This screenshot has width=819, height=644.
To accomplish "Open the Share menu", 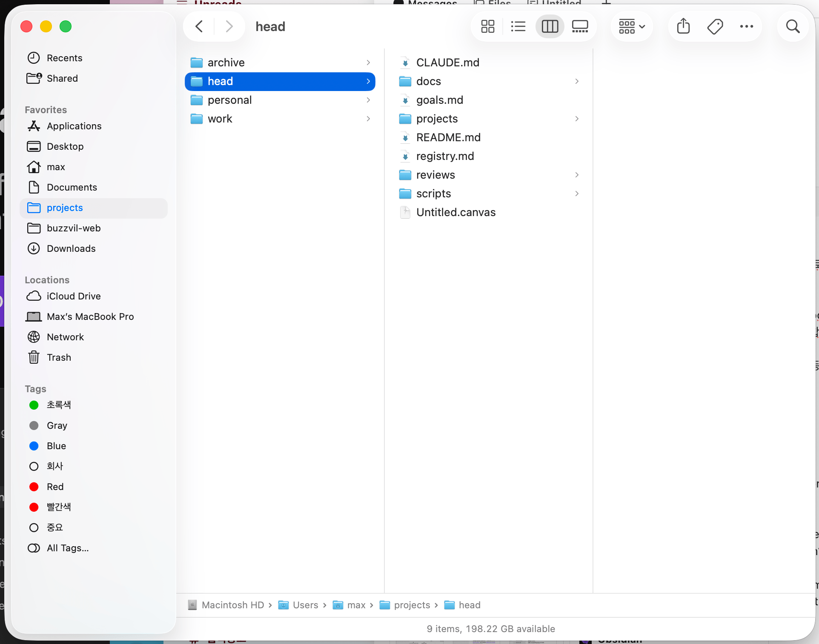I will [x=683, y=26].
